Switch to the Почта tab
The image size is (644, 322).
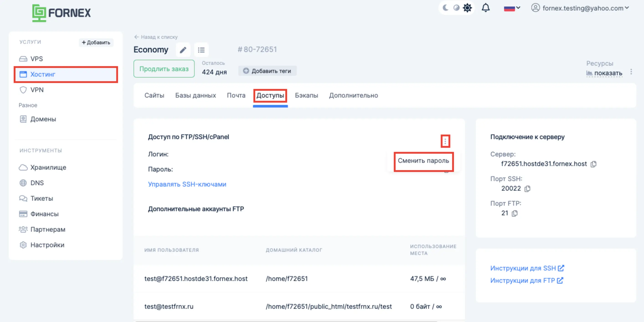[x=236, y=95]
